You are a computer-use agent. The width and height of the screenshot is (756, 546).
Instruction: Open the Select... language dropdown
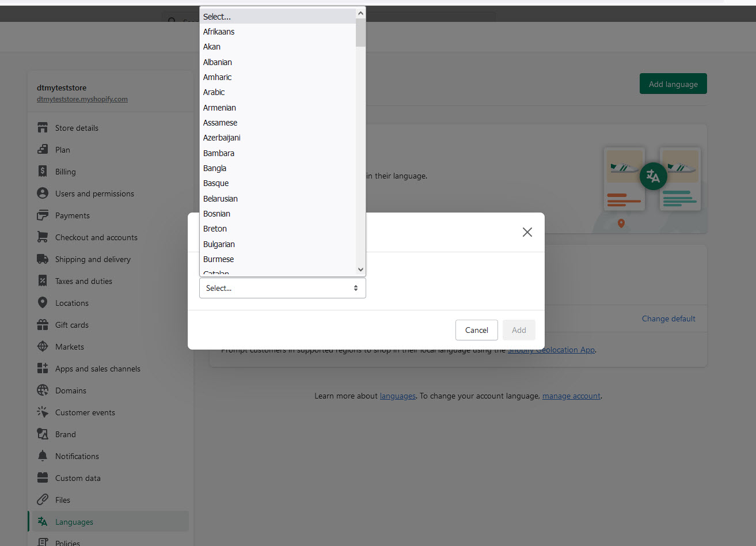tap(282, 287)
